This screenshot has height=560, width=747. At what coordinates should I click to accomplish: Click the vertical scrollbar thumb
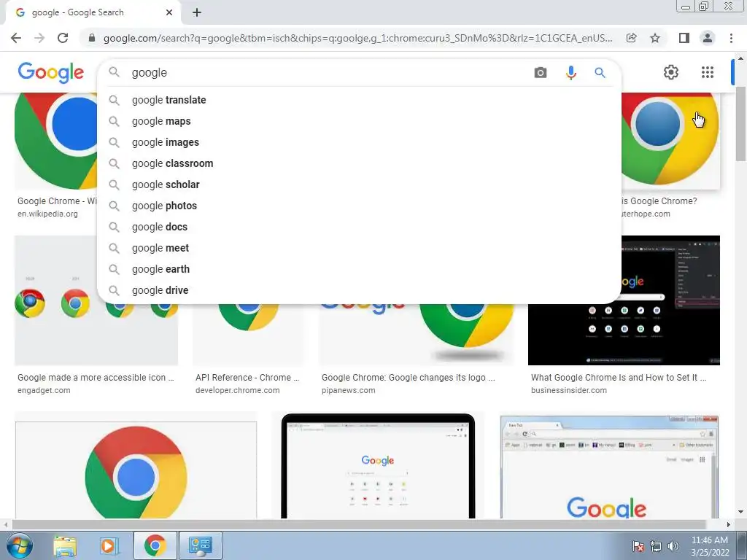point(741,125)
